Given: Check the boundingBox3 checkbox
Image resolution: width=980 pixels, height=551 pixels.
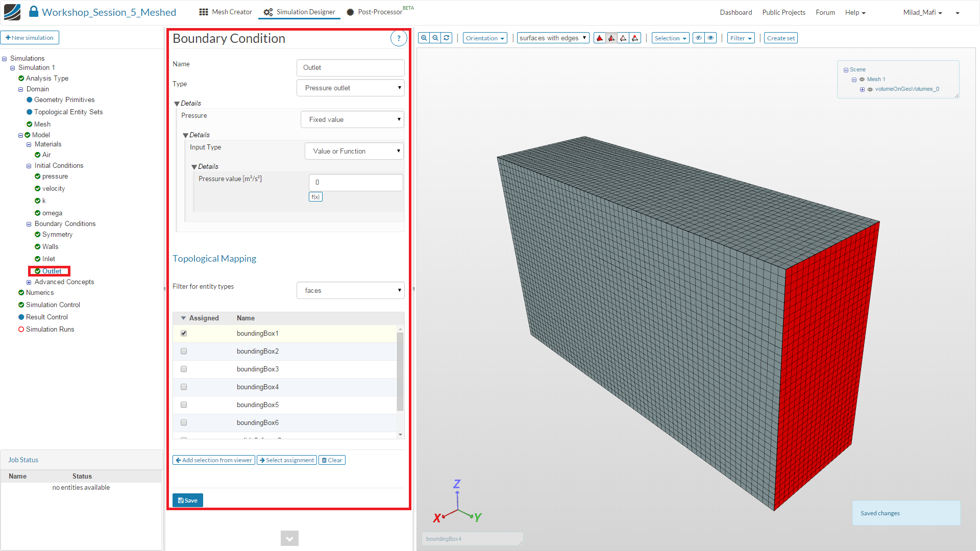Looking at the screenshot, I should 184,369.
